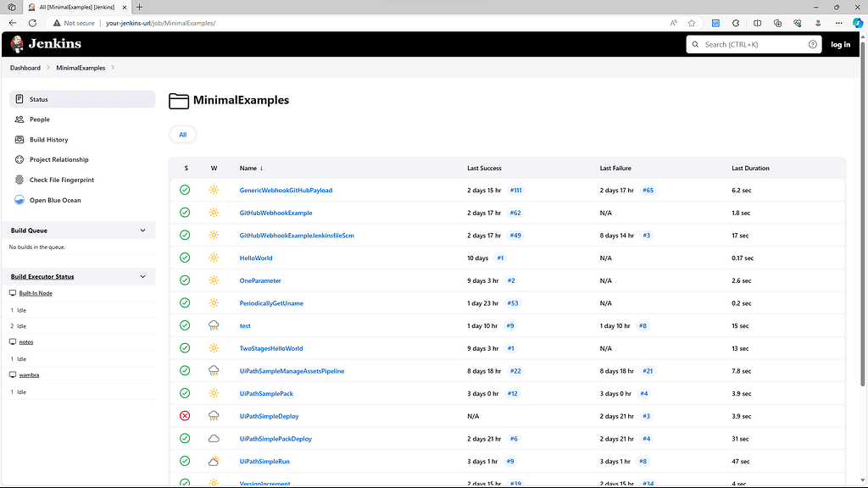The height and width of the screenshot is (488, 868).
Task: Click the Jenkins butler logo
Action: [15, 43]
